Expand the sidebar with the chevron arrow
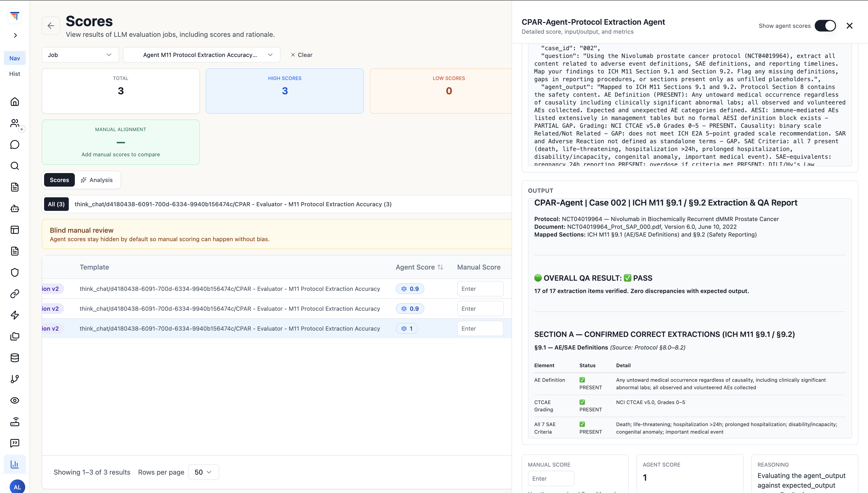Screen dimensions: 868x493 click(15, 35)
